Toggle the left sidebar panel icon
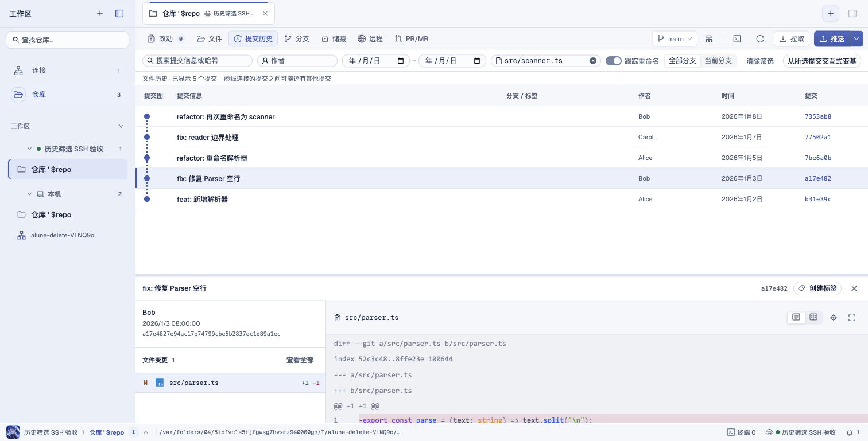This screenshot has height=441, width=868. point(119,13)
